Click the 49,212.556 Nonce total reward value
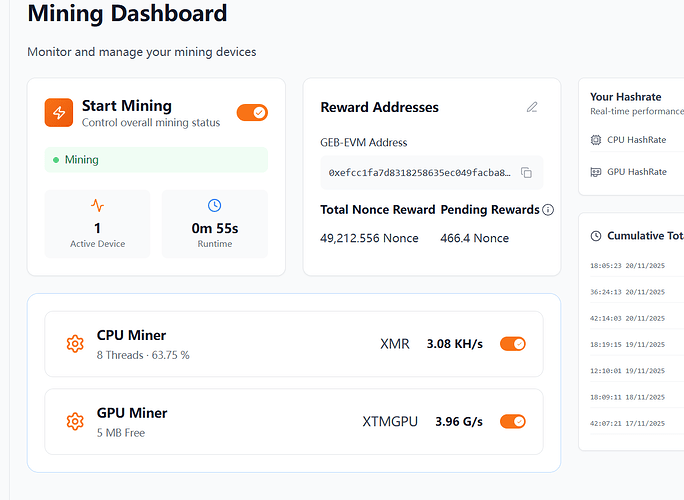Image resolution: width=684 pixels, height=500 pixels. tap(369, 238)
